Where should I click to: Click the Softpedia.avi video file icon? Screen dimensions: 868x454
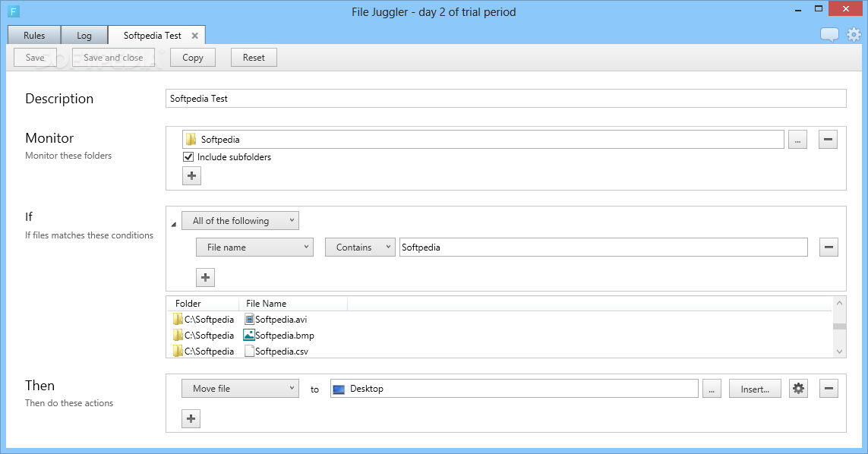click(x=249, y=320)
